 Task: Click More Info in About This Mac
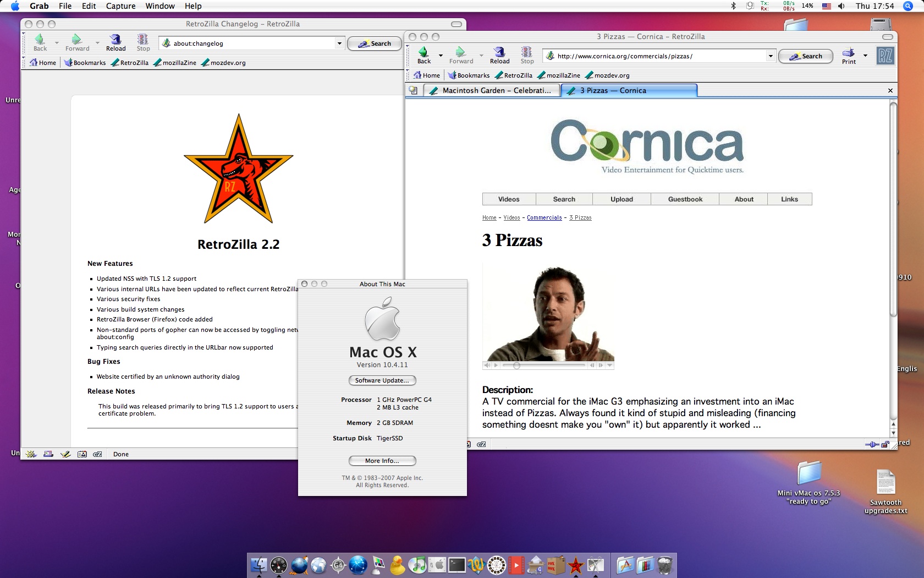tap(382, 461)
